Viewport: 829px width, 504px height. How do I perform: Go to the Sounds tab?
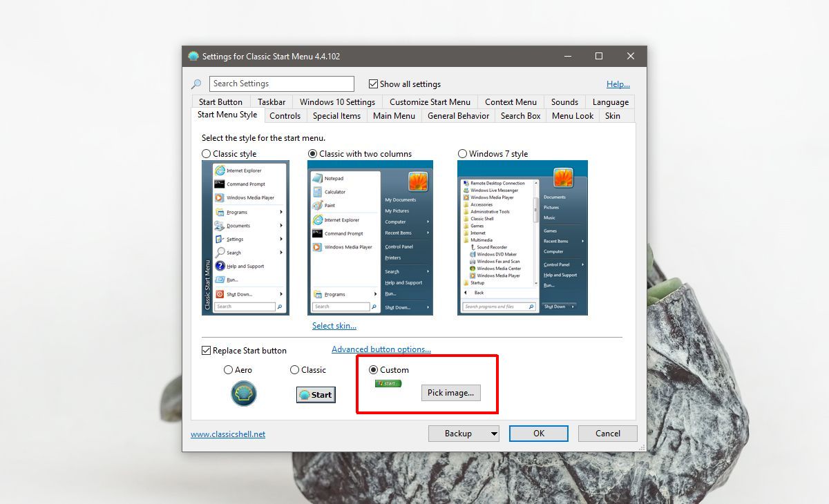pos(564,101)
